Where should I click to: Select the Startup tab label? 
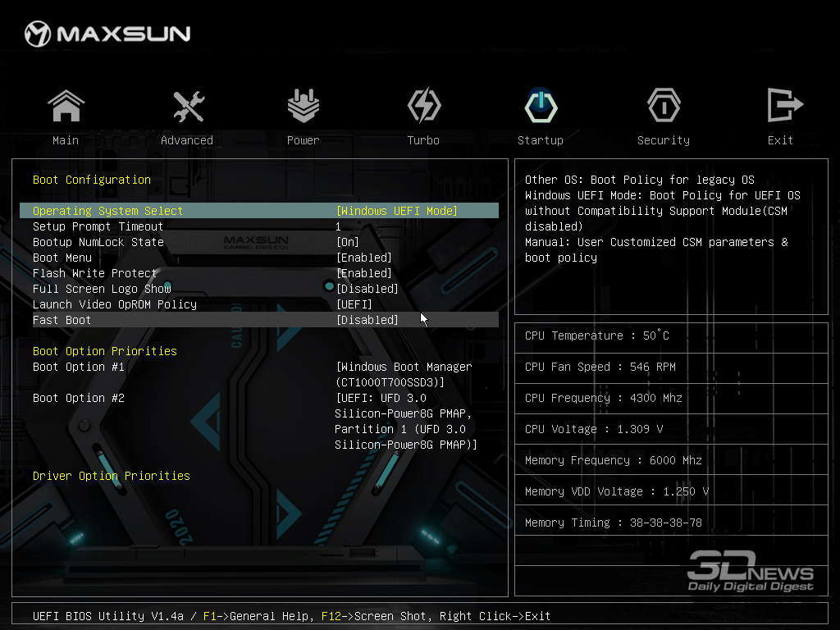point(541,140)
